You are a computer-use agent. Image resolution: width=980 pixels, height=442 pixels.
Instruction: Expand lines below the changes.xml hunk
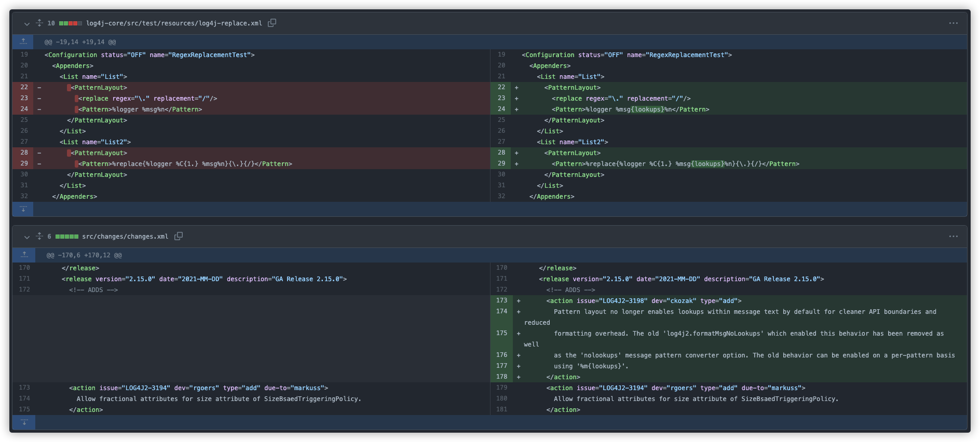(x=24, y=422)
